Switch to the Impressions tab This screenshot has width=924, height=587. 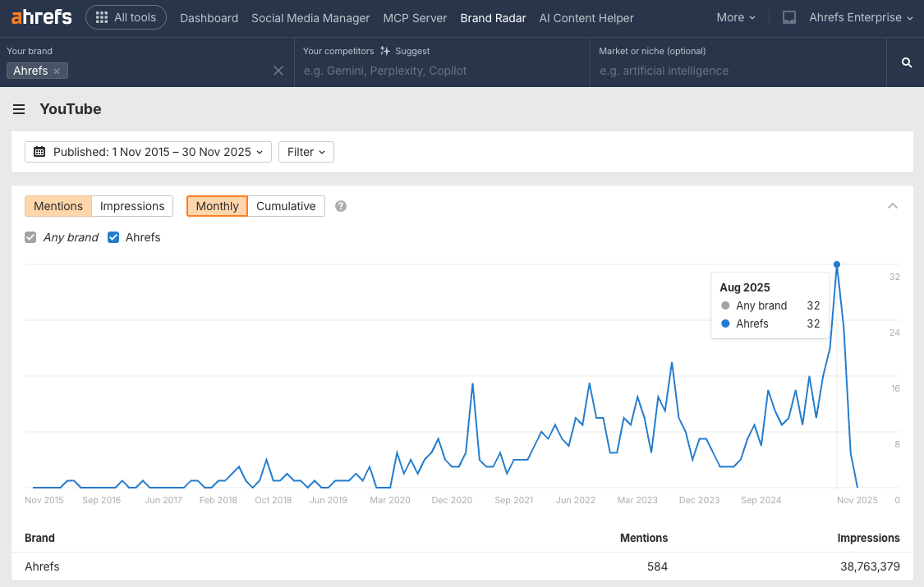[131, 206]
